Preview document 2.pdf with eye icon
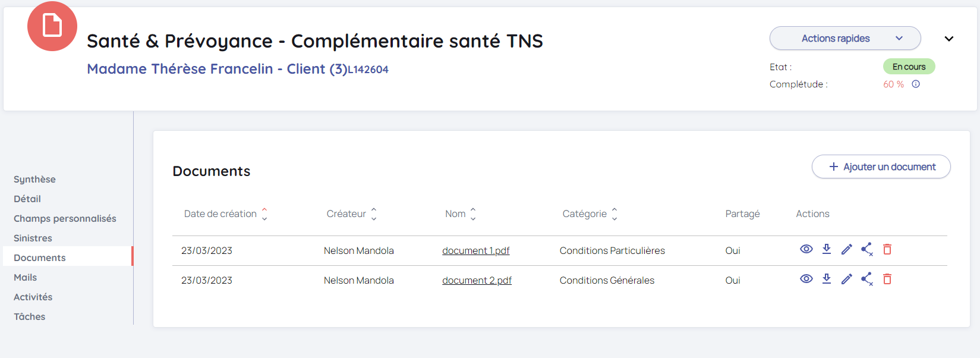Screen dimensions: 980x358 click(x=806, y=279)
